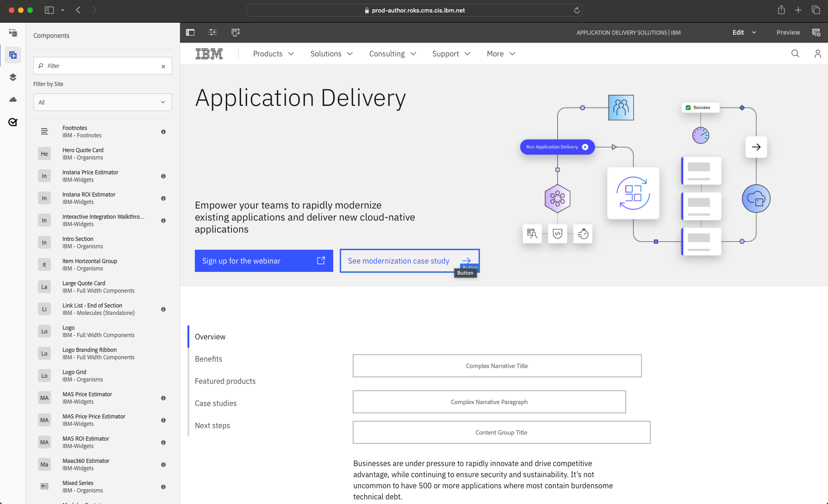Screen dimensions: 828x504
Task: Toggle side panel in the editor toolbar
Action: pos(190,32)
